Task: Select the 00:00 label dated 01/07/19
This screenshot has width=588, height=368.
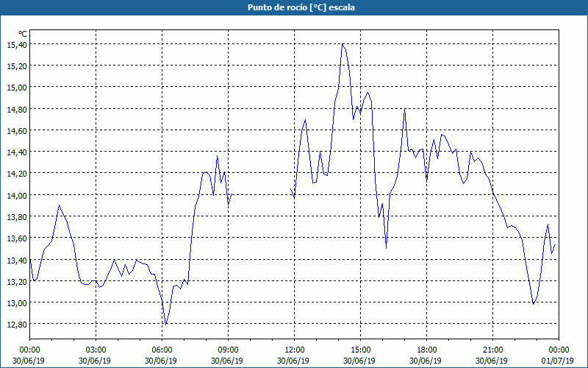Action: (x=559, y=350)
